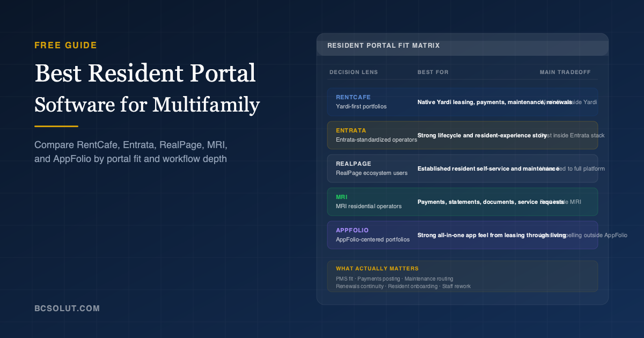Click Yardi-first portfolios text
The height and width of the screenshot is (338, 644).
click(x=361, y=106)
